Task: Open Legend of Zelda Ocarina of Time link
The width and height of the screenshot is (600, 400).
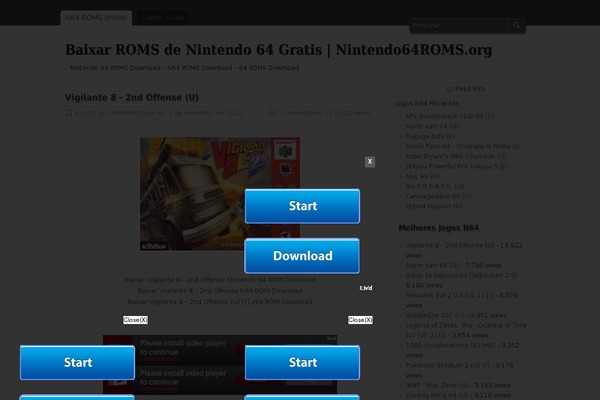Action: (x=466, y=330)
